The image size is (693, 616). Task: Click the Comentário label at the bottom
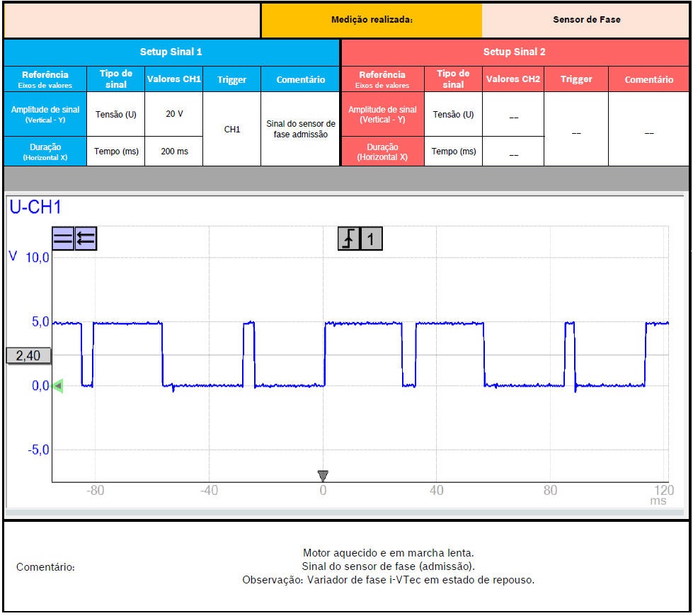click(45, 567)
